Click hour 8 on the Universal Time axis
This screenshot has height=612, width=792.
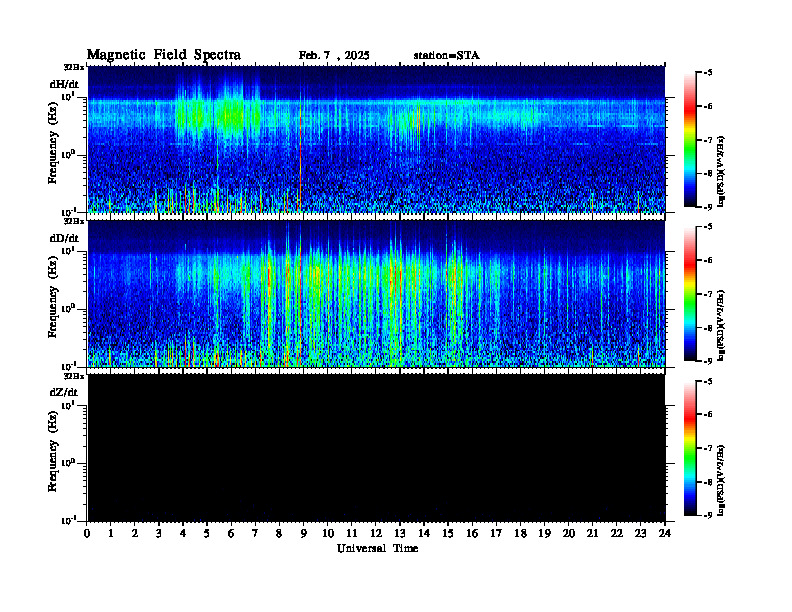pyautogui.click(x=279, y=534)
